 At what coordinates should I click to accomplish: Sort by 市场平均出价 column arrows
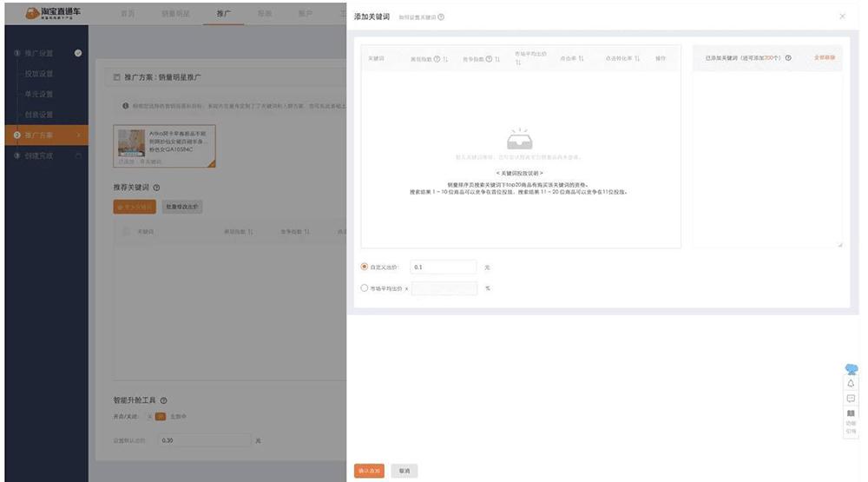click(518, 63)
